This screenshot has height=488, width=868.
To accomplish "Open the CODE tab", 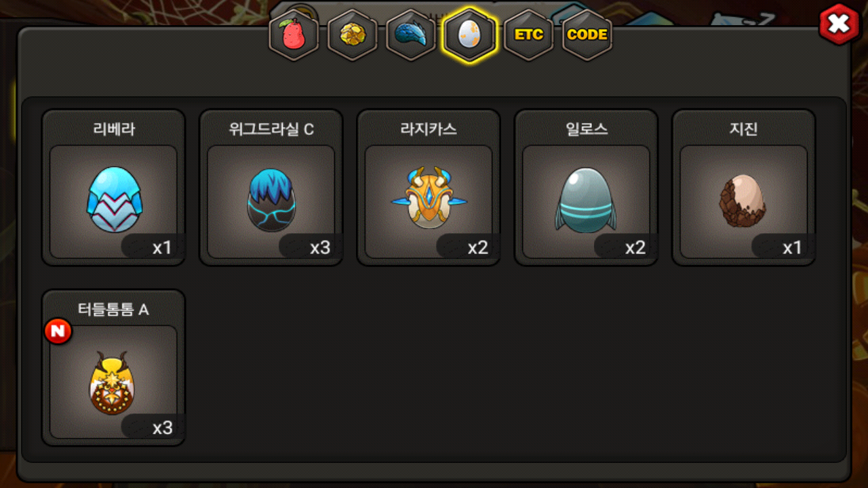I will (x=587, y=35).
